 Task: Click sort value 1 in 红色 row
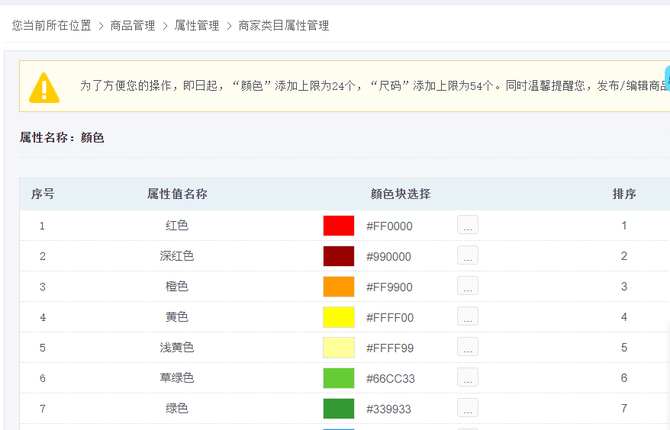click(x=624, y=225)
